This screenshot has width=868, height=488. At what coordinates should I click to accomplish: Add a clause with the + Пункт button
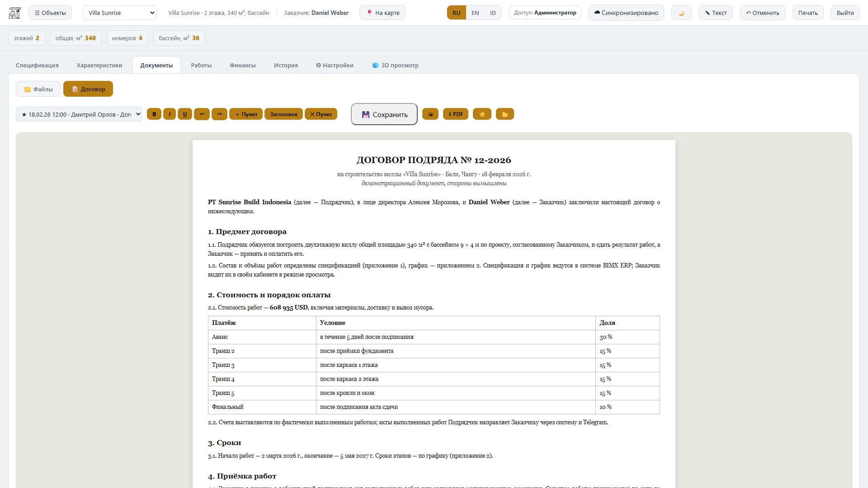click(246, 114)
